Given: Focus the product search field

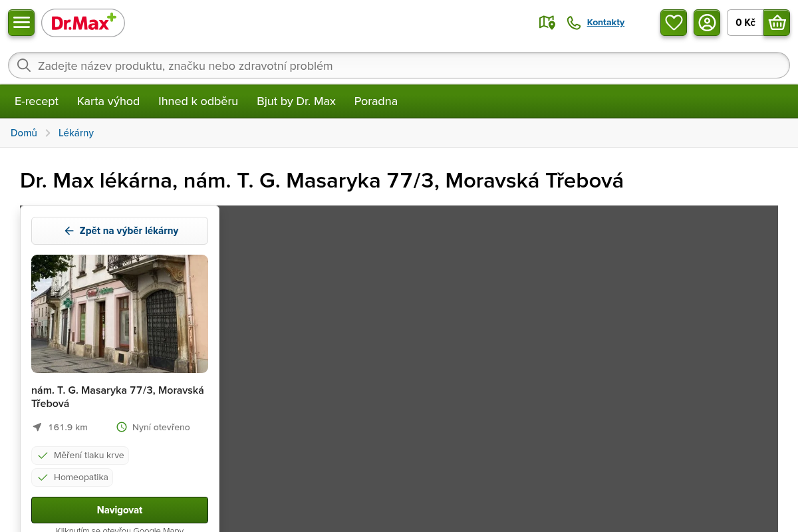Looking at the screenshot, I should click(399, 65).
